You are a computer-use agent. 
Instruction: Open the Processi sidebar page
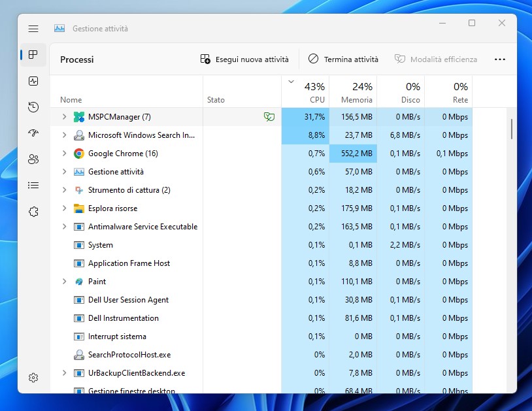pos(33,55)
